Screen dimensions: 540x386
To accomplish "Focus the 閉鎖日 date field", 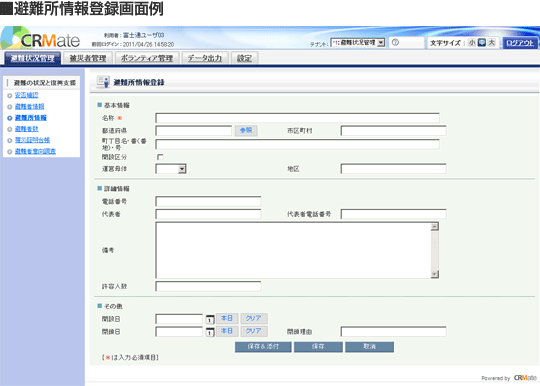I will pos(179,332).
